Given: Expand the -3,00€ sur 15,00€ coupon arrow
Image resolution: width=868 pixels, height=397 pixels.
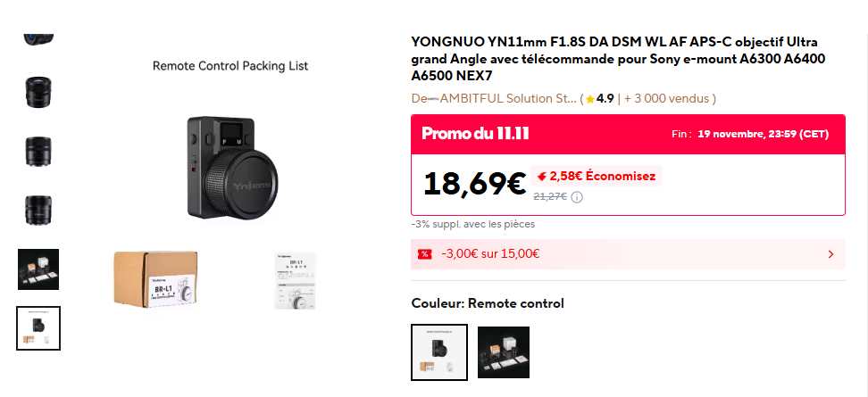Looking at the screenshot, I should click(x=830, y=254).
